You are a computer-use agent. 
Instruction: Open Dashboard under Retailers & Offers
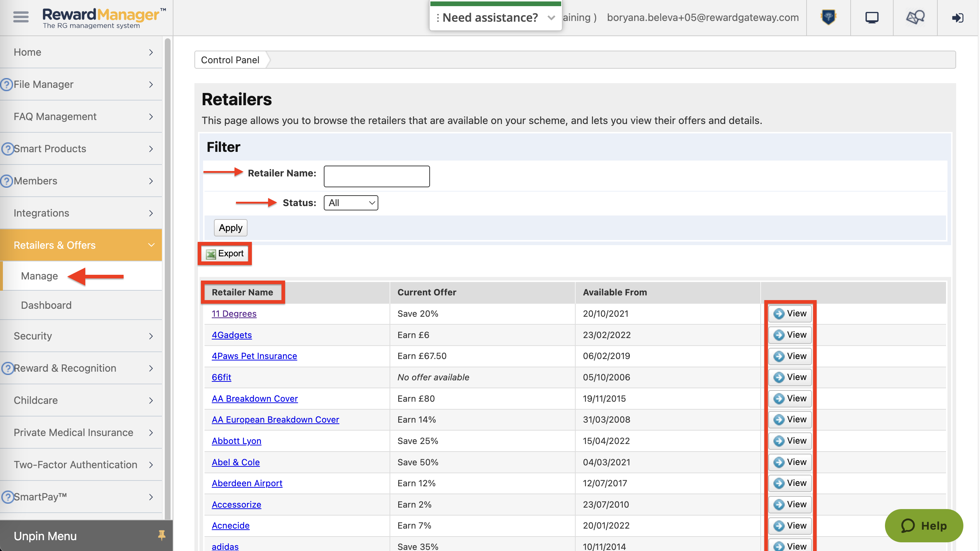click(46, 305)
